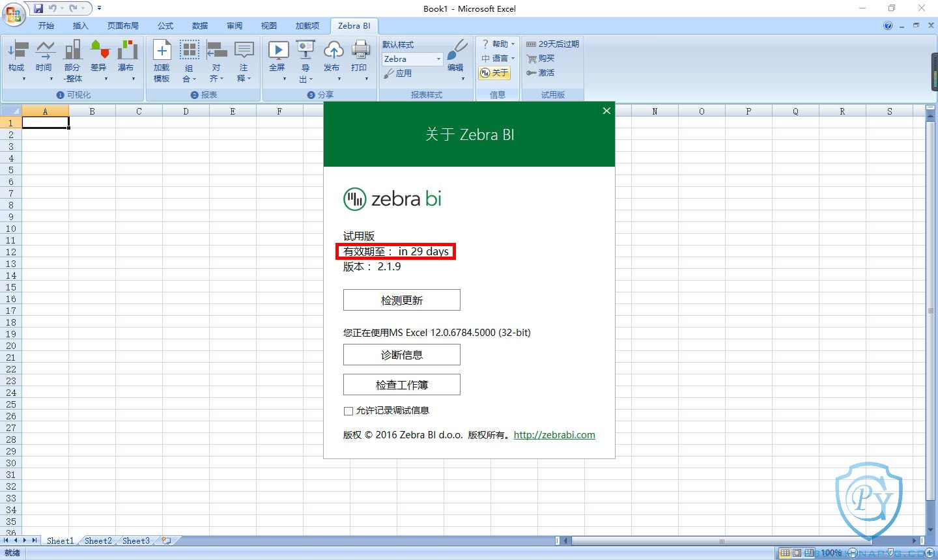Expand the 时间 dropdown arrow
Viewport: 938px width, 560px height.
click(51, 79)
